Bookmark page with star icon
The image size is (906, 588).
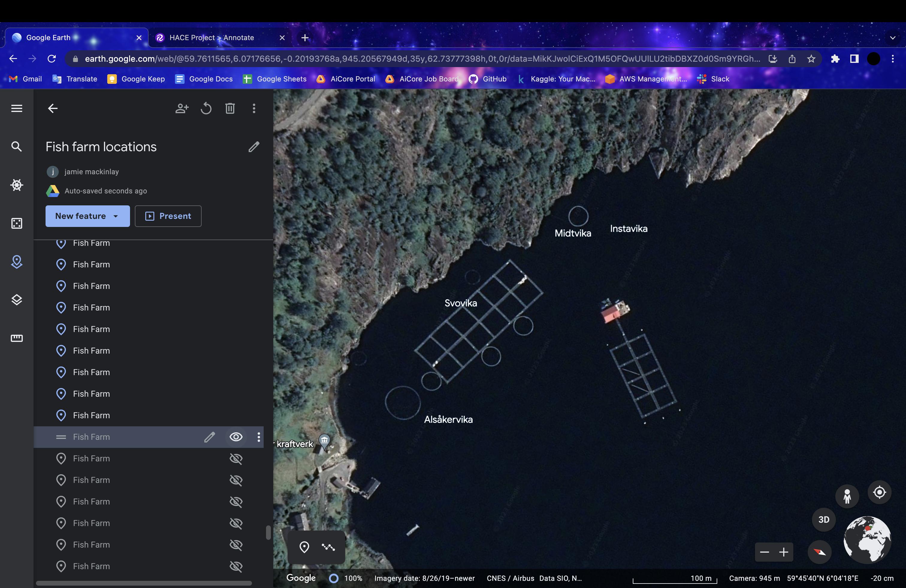[811, 59]
